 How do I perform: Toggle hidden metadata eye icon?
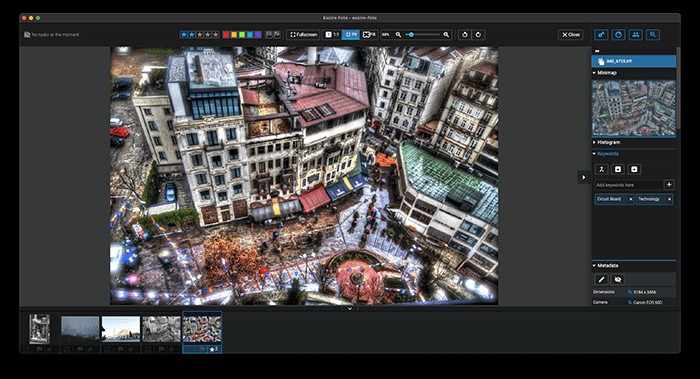click(x=618, y=279)
